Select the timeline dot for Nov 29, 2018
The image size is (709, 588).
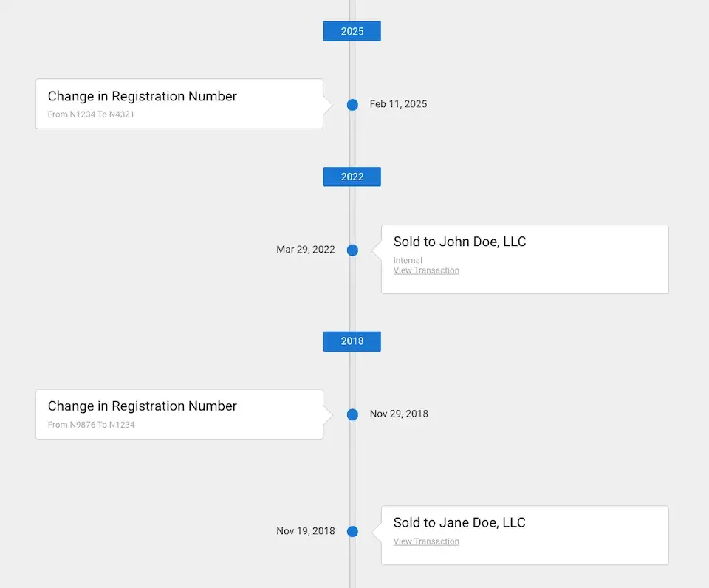pos(352,415)
